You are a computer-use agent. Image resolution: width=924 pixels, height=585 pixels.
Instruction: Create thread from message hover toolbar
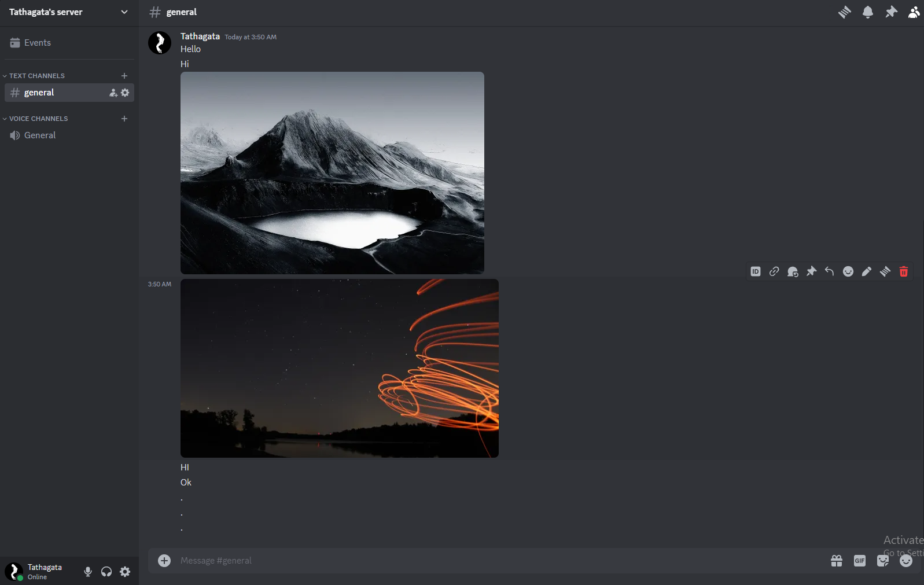[885, 271]
